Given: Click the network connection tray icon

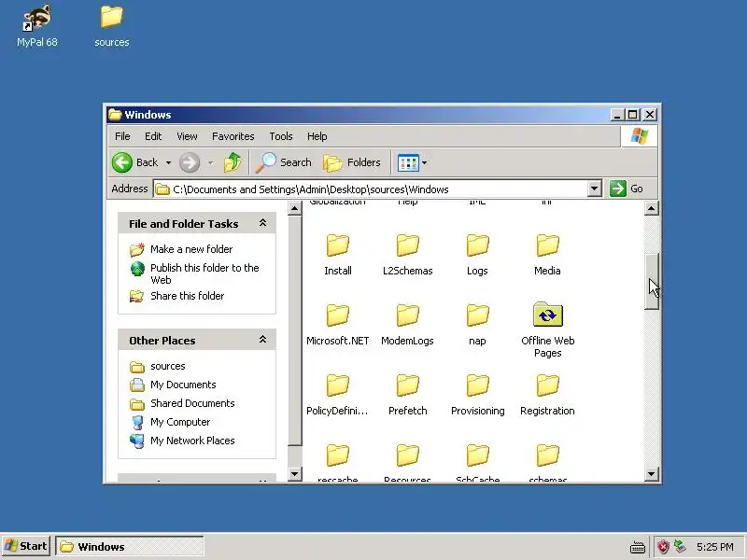Looking at the screenshot, I should coord(680,547).
